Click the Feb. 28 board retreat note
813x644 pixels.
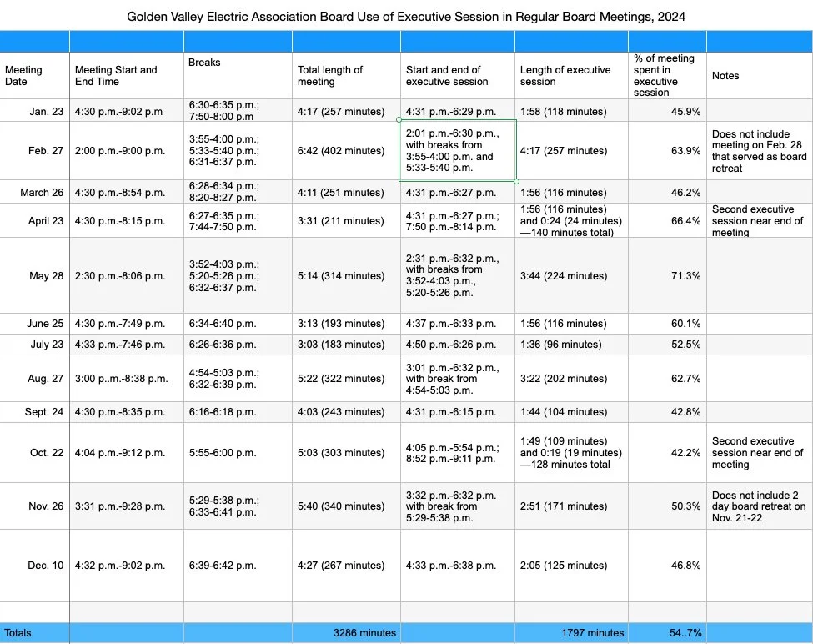tap(760, 151)
